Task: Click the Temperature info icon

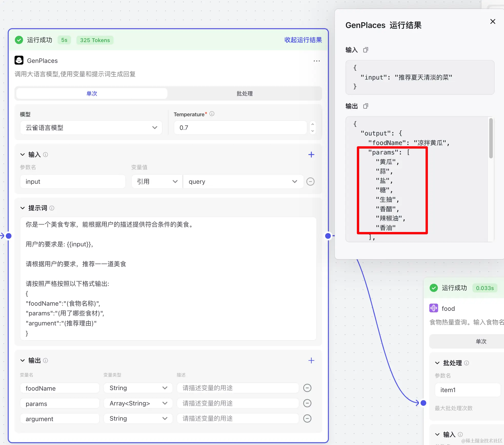Action: (212, 114)
